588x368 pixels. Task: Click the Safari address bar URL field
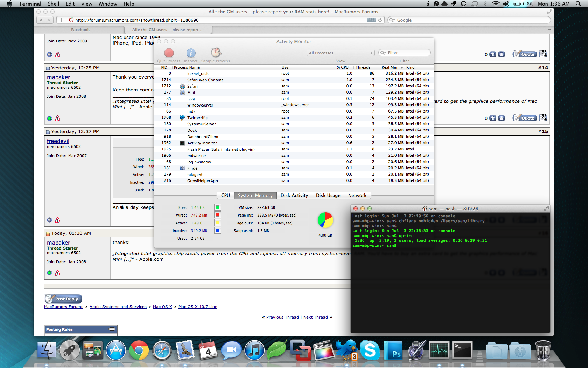pos(220,20)
